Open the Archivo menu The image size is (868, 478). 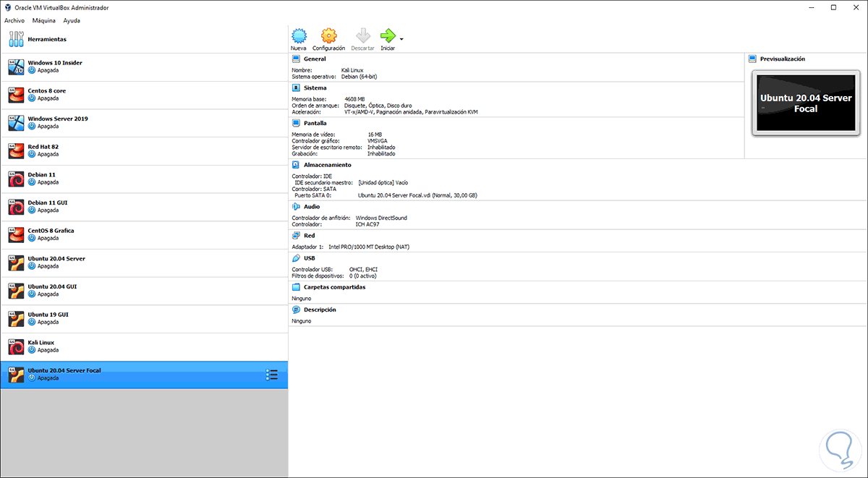click(x=14, y=20)
